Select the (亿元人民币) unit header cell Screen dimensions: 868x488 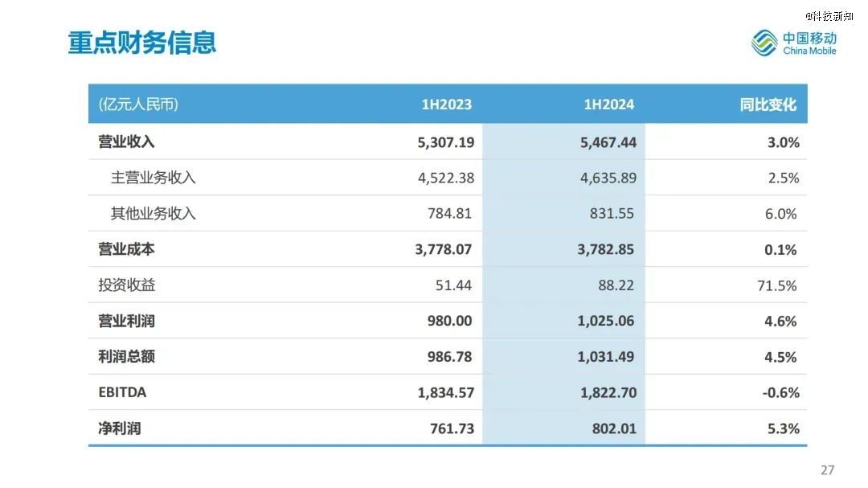[138, 105]
